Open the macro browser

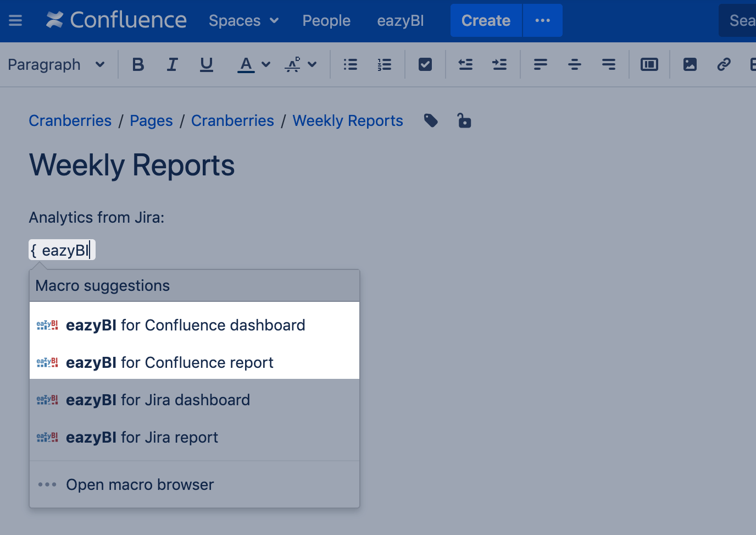pyautogui.click(x=140, y=484)
